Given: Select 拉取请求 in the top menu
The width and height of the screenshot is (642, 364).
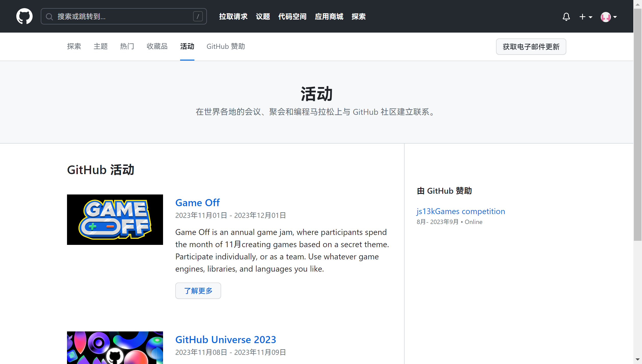Looking at the screenshot, I should [233, 17].
